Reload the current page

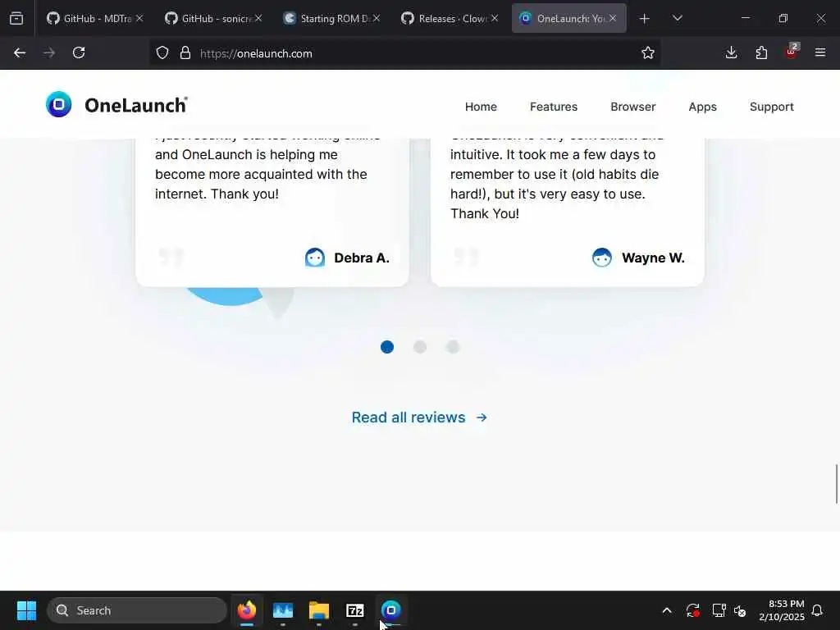point(79,52)
